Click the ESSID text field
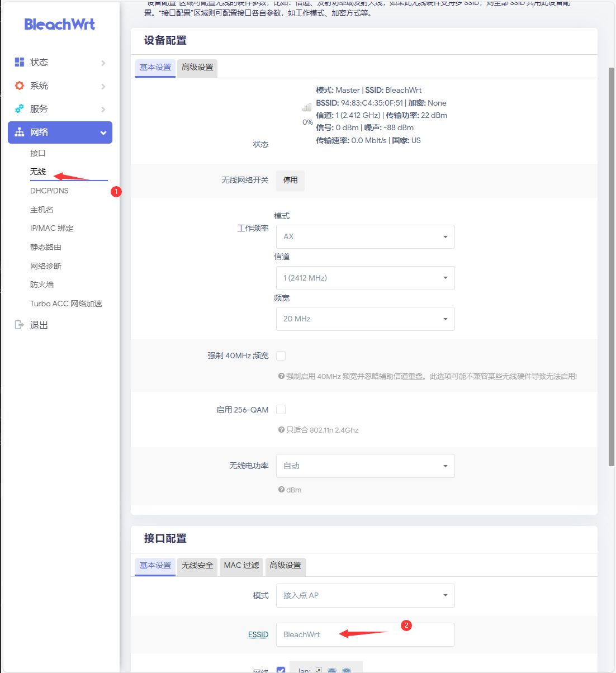 365,634
